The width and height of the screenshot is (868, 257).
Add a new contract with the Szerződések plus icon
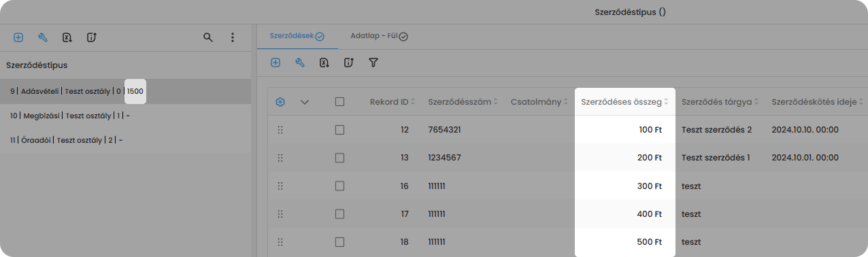pyautogui.click(x=276, y=63)
